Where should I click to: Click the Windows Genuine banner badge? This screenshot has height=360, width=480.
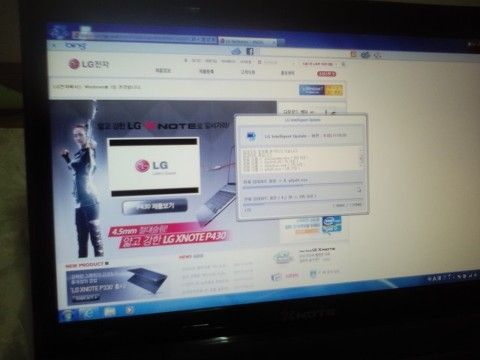coord(321,90)
